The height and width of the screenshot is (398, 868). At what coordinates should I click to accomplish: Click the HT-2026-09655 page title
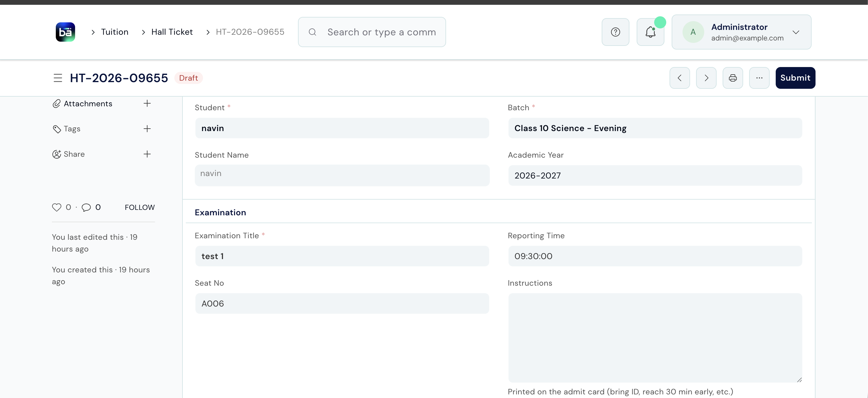[x=119, y=78]
